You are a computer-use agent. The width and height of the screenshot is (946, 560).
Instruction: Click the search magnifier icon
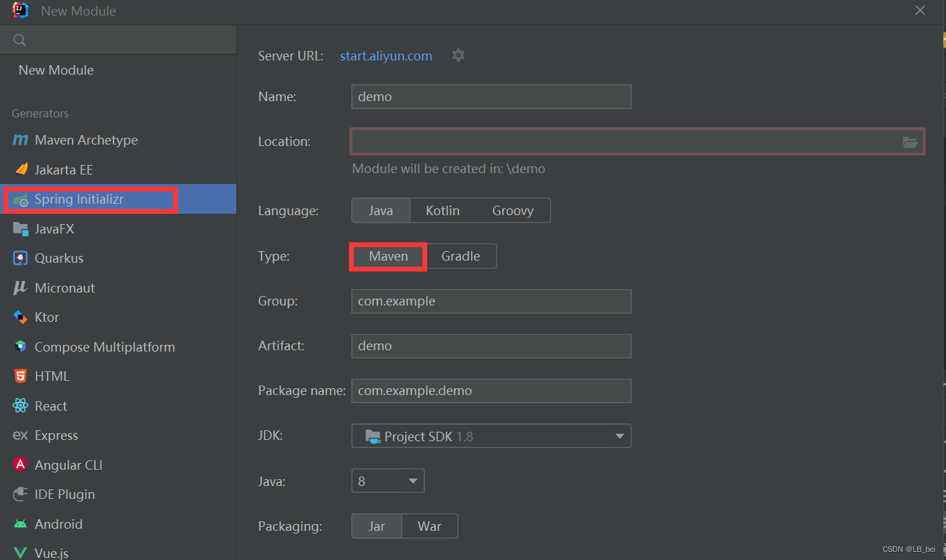click(x=20, y=41)
